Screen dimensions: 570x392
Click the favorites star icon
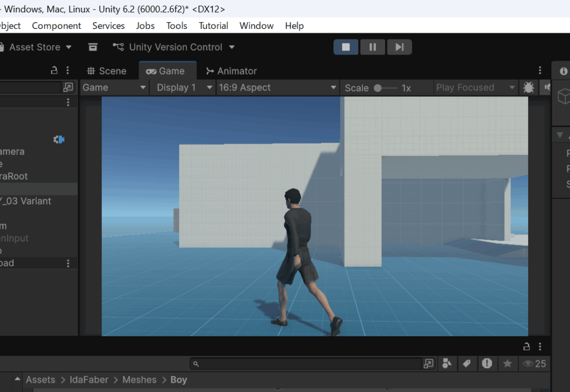click(x=507, y=364)
